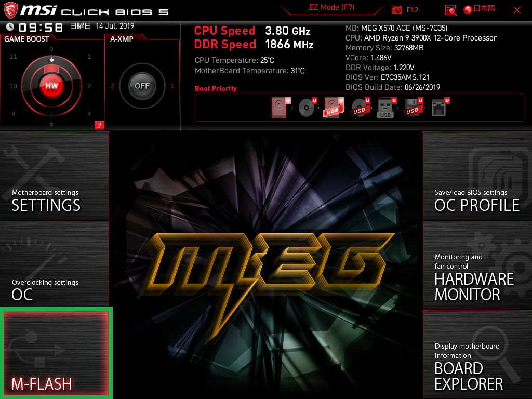This screenshot has height=399, width=532.
Task: Click the MotherBoard Temperature 31°C reading
Action: [250, 71]
